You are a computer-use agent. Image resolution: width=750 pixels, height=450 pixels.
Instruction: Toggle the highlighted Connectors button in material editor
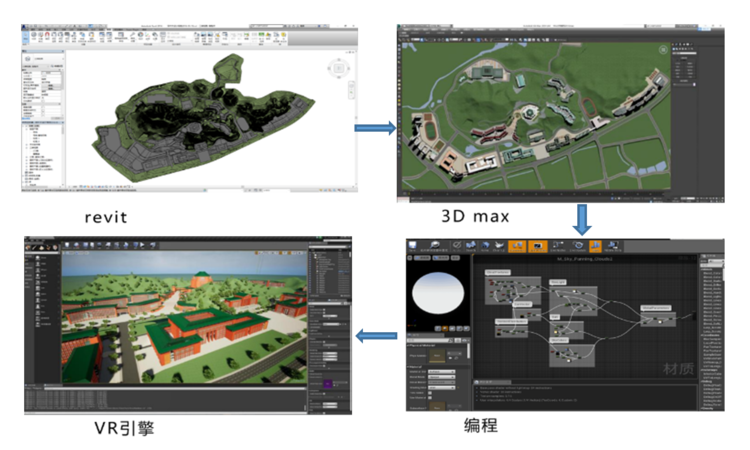coord(517,247)
